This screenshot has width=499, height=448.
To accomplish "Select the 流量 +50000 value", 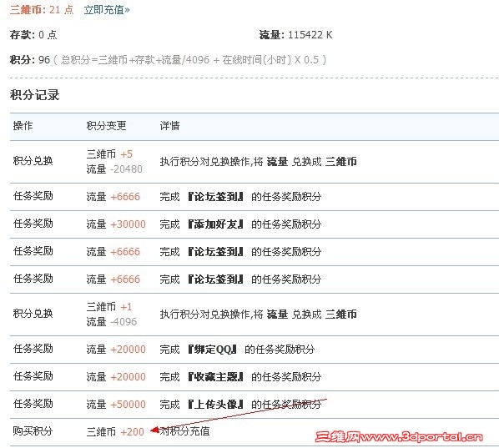I will pos(116,405).
